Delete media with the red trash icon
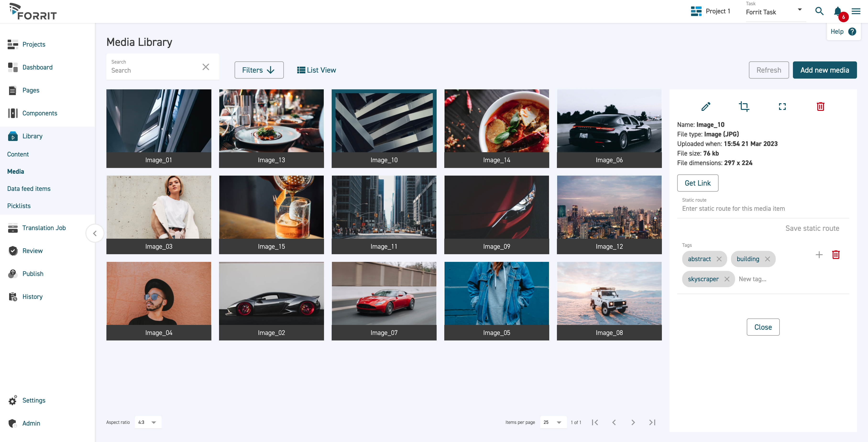This screenshot has width=868, height=442. click(x=820, y=107)
